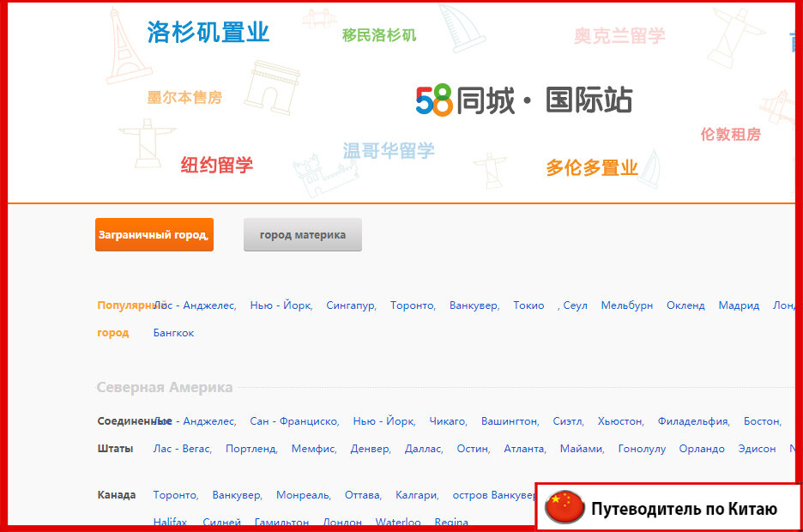Open the Мемфис city link

click(314, 449)
